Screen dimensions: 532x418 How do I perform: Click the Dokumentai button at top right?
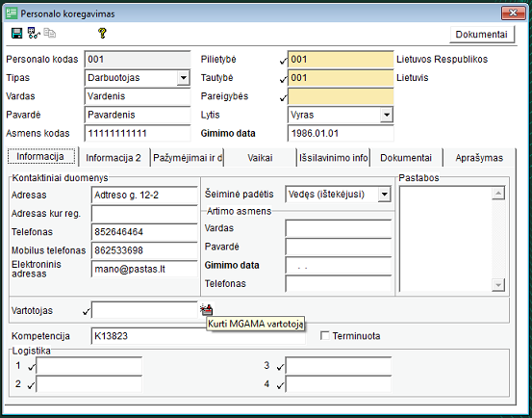click(x=481, y=35)
